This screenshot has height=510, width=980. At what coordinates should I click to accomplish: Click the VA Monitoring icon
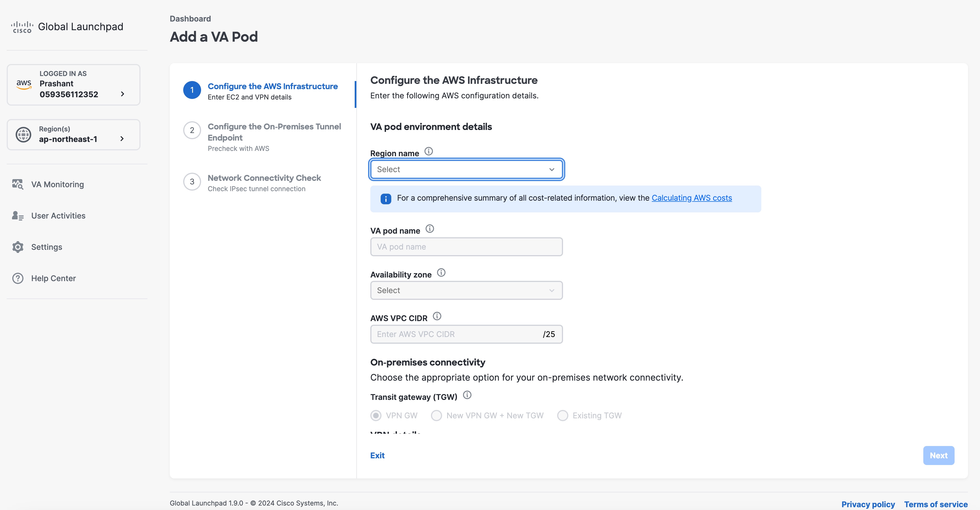tap(18, 184)
